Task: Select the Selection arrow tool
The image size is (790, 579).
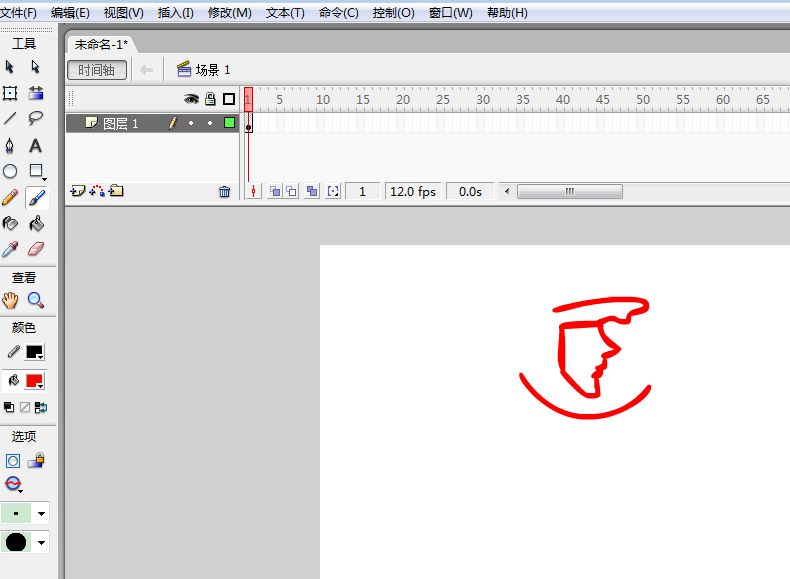Action: [x=9, y=67]
